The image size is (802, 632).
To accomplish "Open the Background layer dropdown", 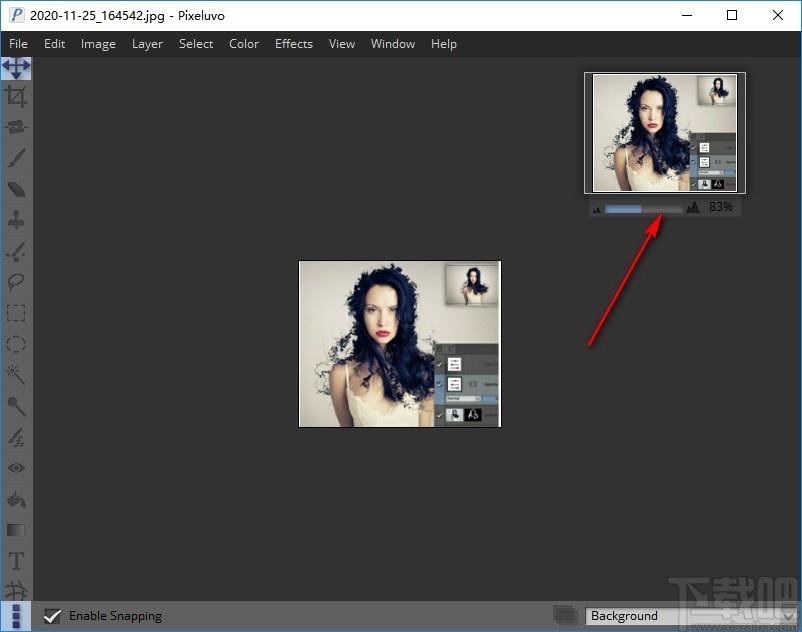I will [x=692, y=616].
